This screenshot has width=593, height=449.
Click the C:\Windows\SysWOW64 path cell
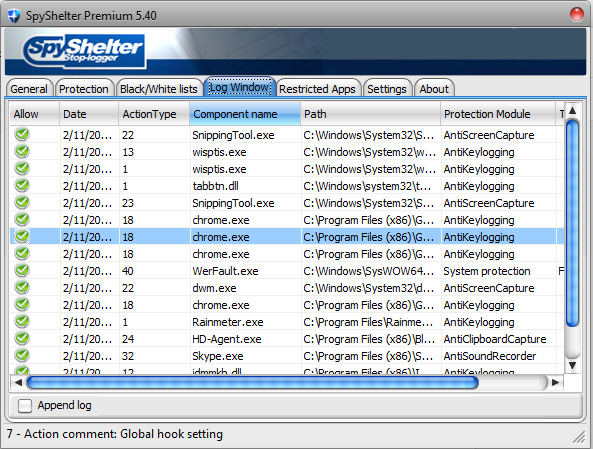(x=369, y=271)
